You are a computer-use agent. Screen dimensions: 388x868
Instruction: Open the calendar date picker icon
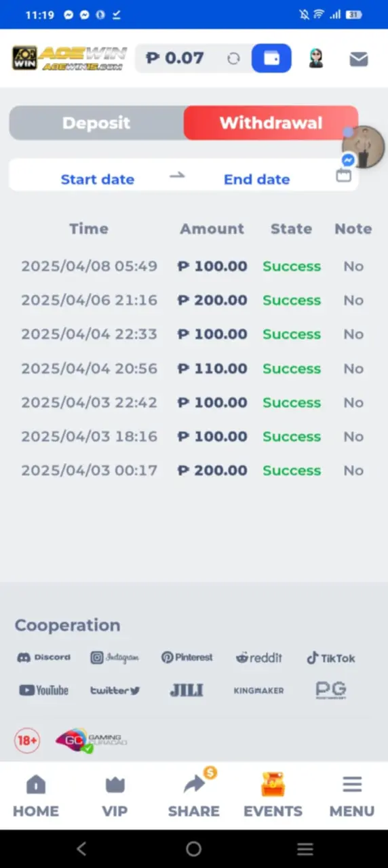tap(344, 175)
